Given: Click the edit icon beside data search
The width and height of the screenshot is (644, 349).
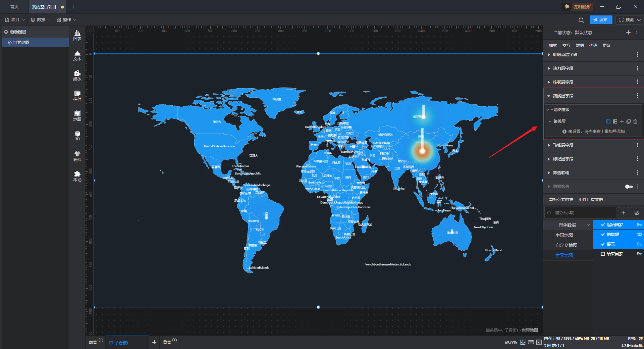Looking at the screenshot, I should (637, 213).
